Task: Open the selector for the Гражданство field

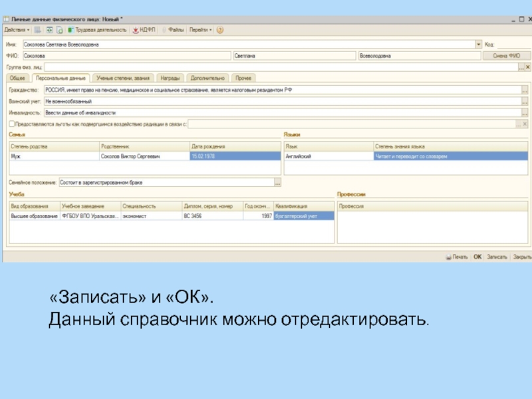Action: [x=525, y=90]
